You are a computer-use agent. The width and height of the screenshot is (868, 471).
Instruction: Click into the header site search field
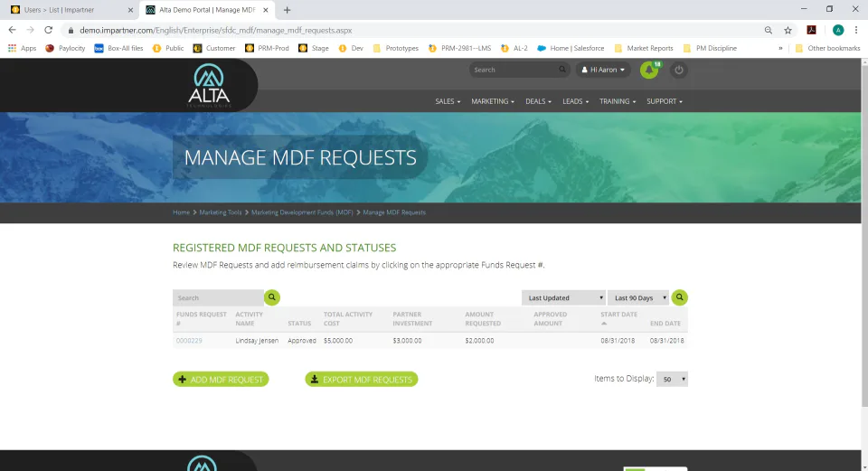click(514, 70)
